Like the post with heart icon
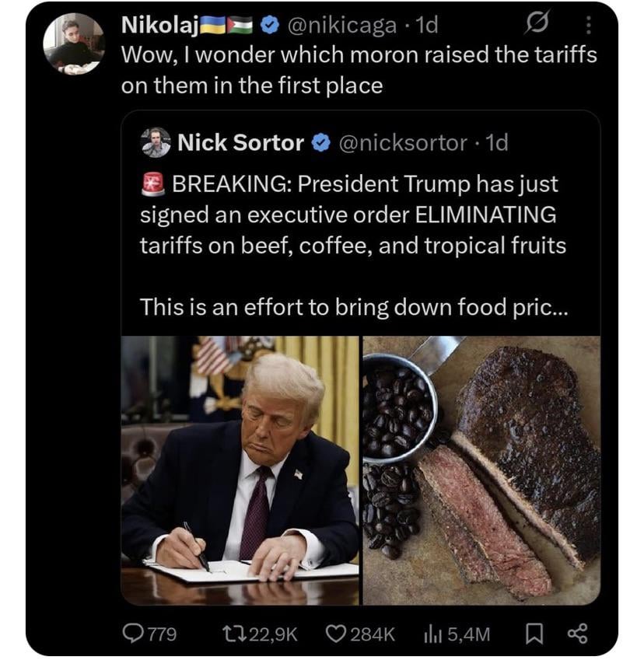The height and width of the screenshot is (667, 644). 337,634
